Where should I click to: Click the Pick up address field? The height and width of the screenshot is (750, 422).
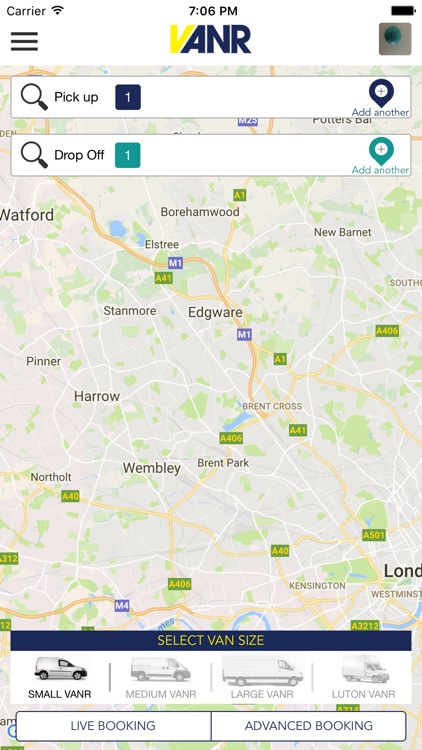tap(211, 97)
